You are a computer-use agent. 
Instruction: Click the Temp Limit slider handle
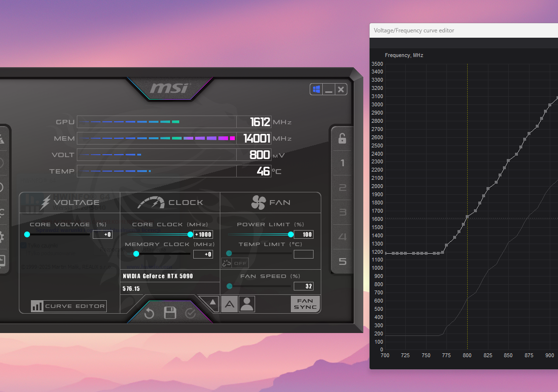(229, 253)
